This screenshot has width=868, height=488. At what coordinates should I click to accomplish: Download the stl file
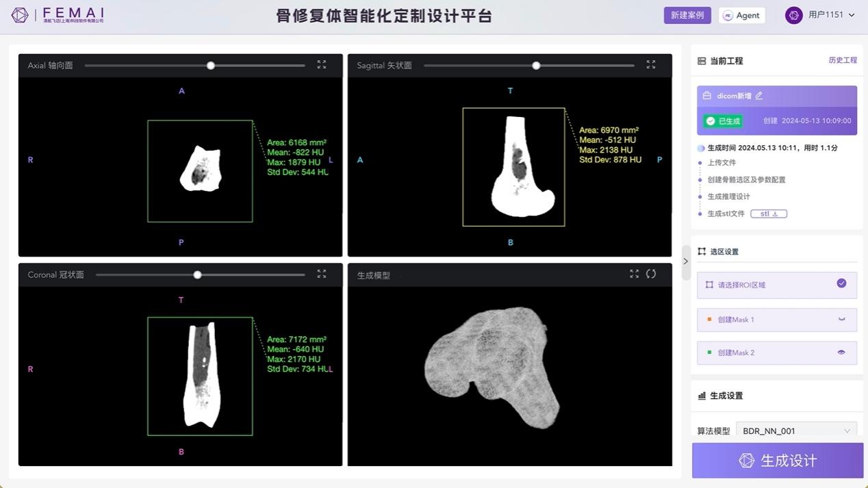(x=769, y=214)
